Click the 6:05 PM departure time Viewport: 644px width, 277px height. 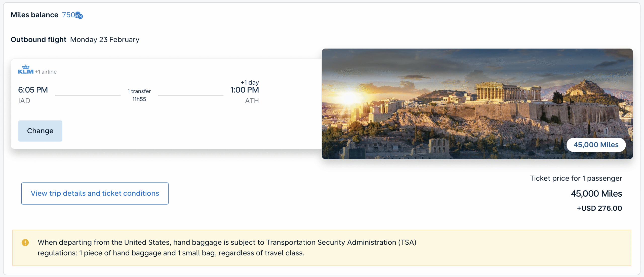[33, 90]
